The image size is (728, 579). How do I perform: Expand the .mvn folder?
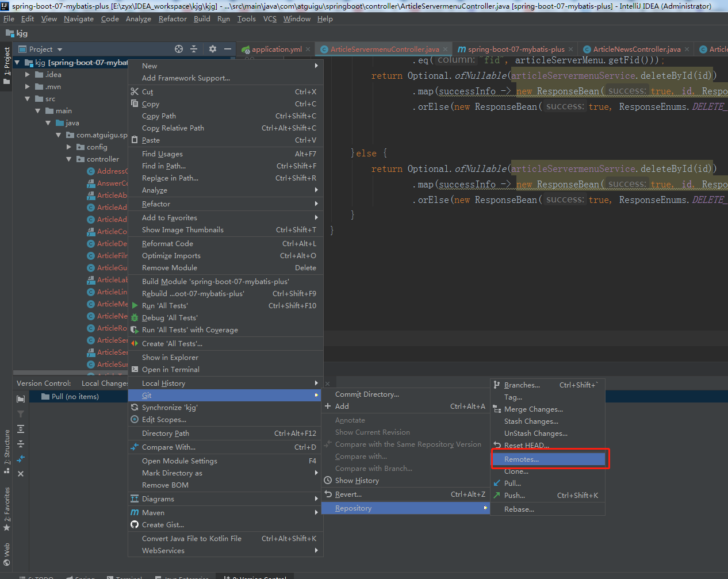click(x=28, y=87)
